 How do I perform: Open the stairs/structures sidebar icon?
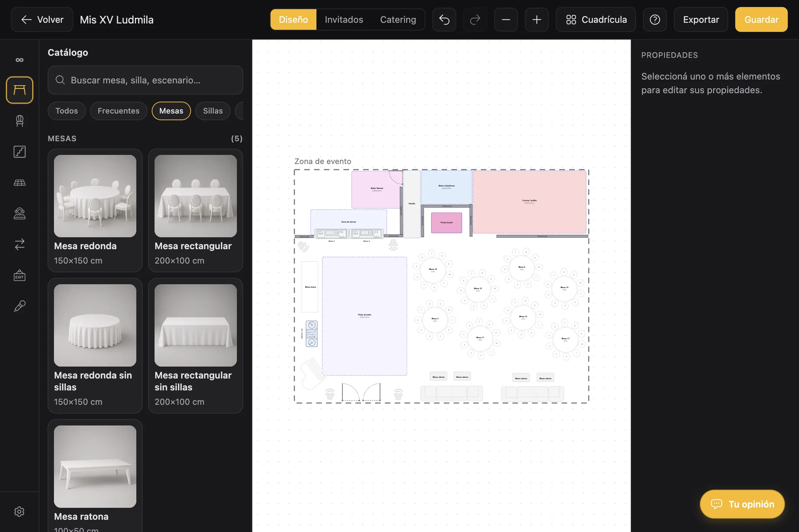click(x=20, y=152)
